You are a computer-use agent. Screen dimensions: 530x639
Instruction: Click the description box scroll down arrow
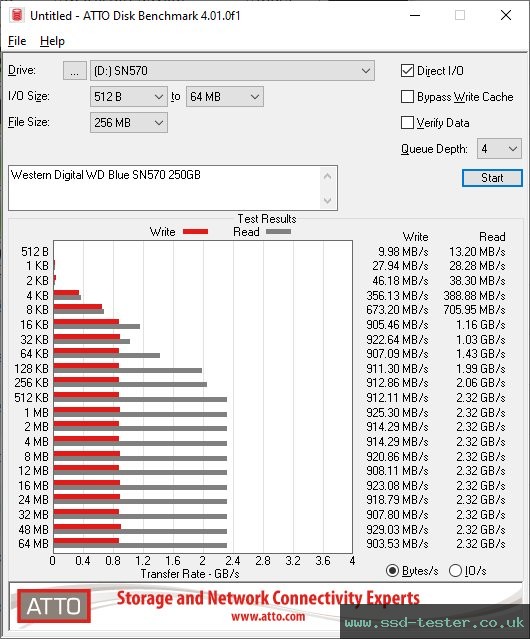[x=328, y=200]
